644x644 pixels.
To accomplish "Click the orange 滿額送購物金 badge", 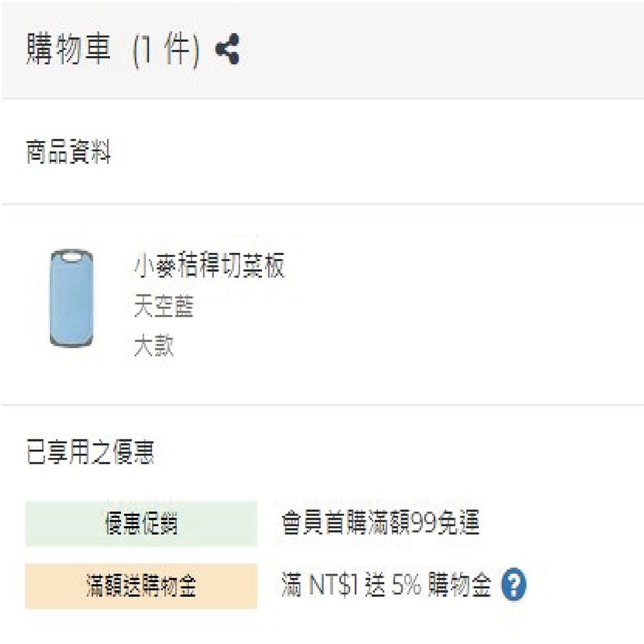I will tap(141, 586).
